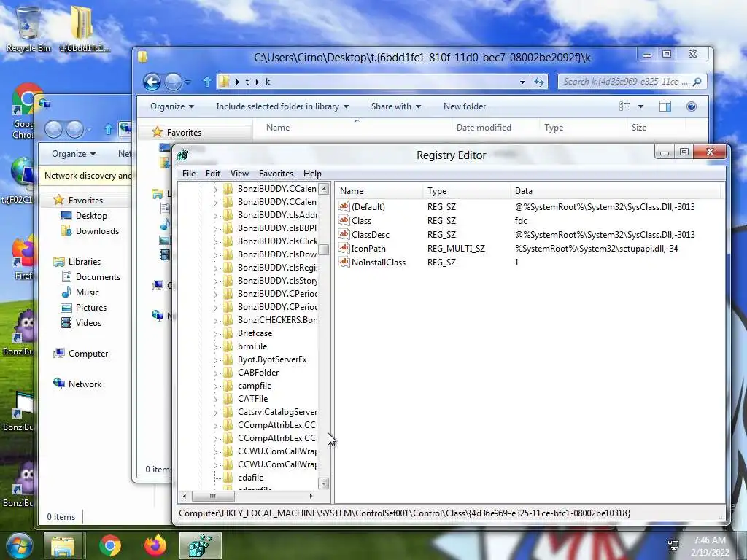Image resolution: width=747 pixels, height=560 pixels.
Task: Expand the brmFile registry key
Action: click(215, 346)
